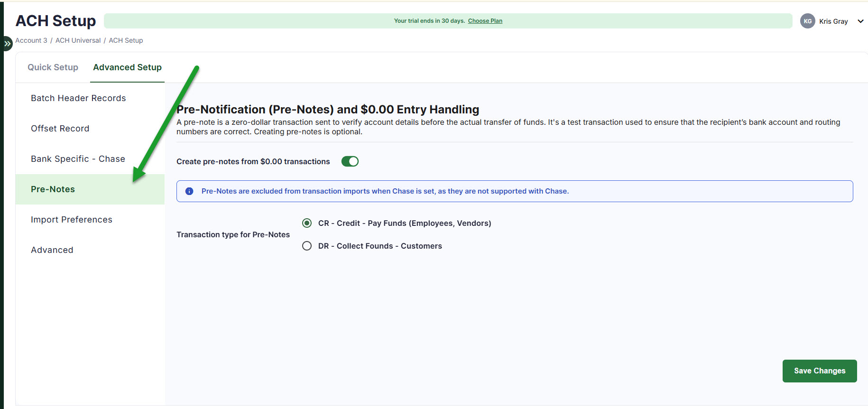The width and height of the screenshot is (868, 409).
Task: Select DR - Collect Founds Customers radio option
Action: [307, 246]
